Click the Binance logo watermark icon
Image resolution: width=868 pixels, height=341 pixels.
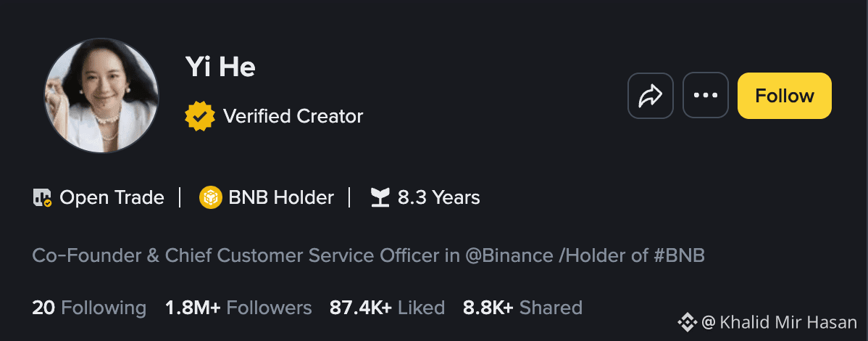click(688, 322)
